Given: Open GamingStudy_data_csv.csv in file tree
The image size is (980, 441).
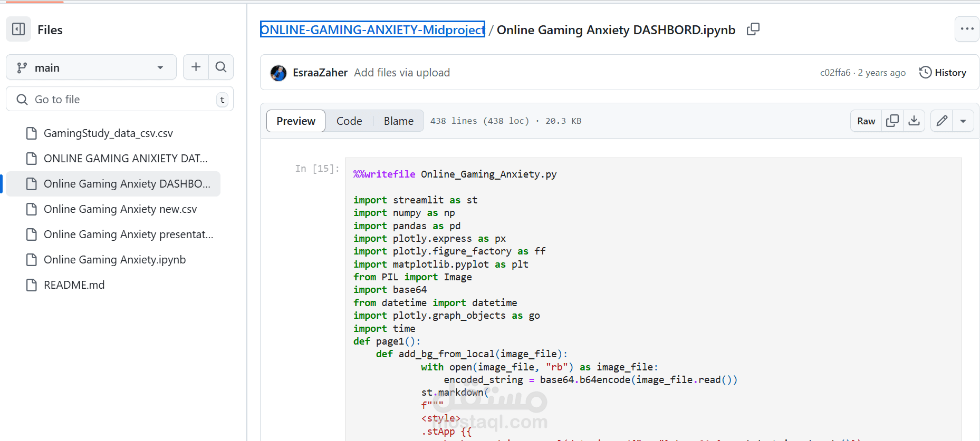Looking at the screenshot, I should pos(108,133).
